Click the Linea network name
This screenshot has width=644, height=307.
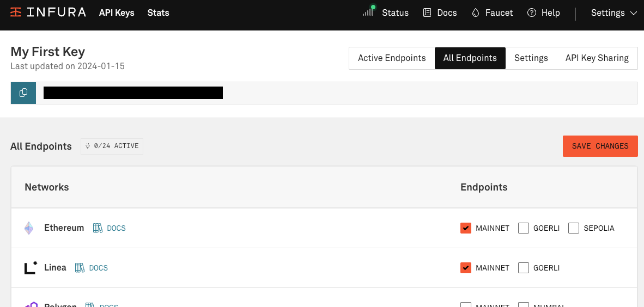pos(55,268)
